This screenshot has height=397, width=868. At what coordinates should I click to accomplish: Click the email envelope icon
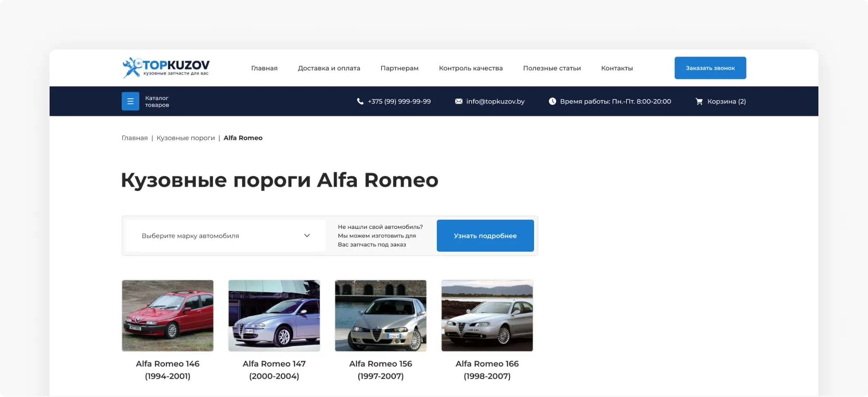pyautogui.click(x=458, y=101)
